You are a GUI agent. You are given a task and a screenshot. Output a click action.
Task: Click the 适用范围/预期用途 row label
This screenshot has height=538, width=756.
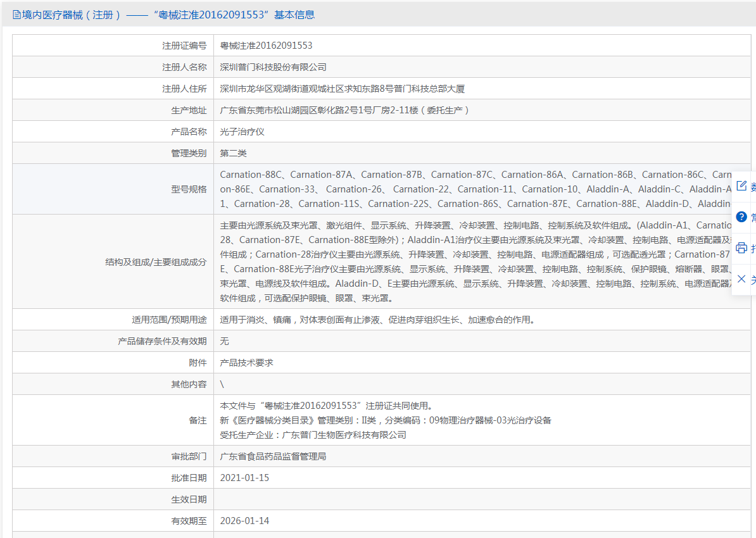pyautogui.click(x=169, y=320)
